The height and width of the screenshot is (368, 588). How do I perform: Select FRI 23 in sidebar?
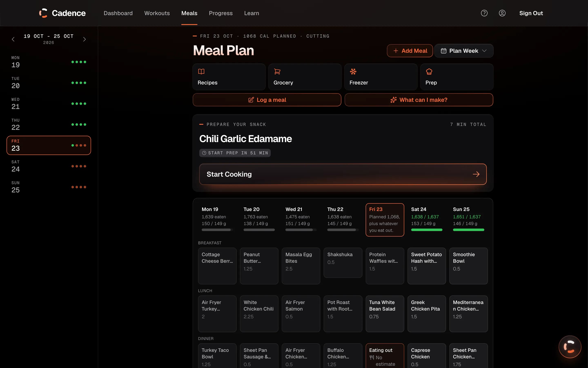(49, 145)
